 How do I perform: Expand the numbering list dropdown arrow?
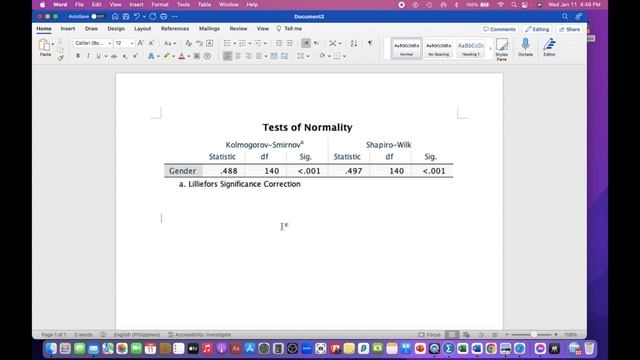tap(250, 43)
